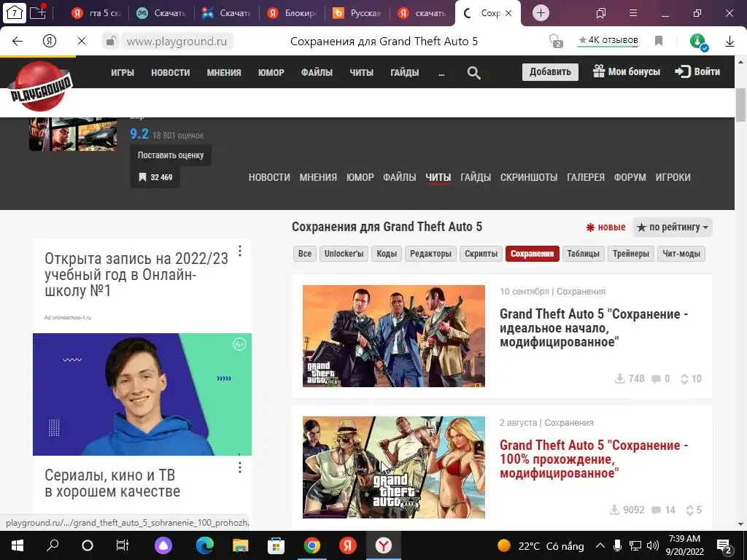
Task: Click the lock icon beside the URL
Action: (x=110, y=42)
